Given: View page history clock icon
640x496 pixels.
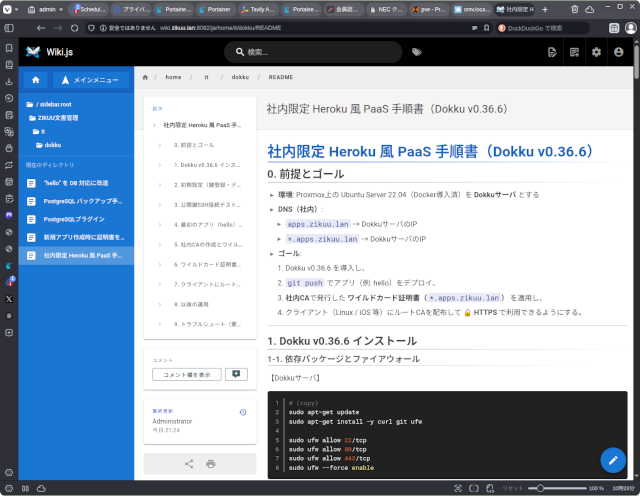Looking at the screenshot, I should point(243,412).
